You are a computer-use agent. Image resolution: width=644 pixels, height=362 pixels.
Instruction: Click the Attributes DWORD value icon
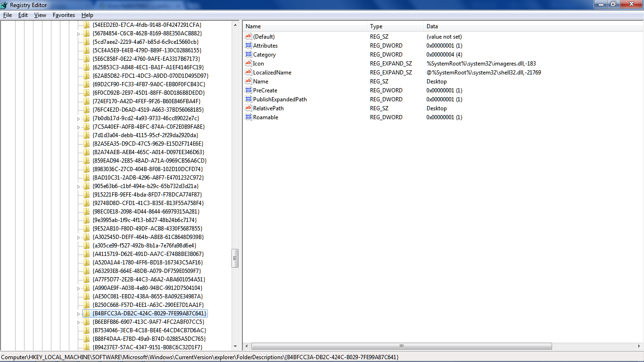pyautogui.click(x=248, y=45)
